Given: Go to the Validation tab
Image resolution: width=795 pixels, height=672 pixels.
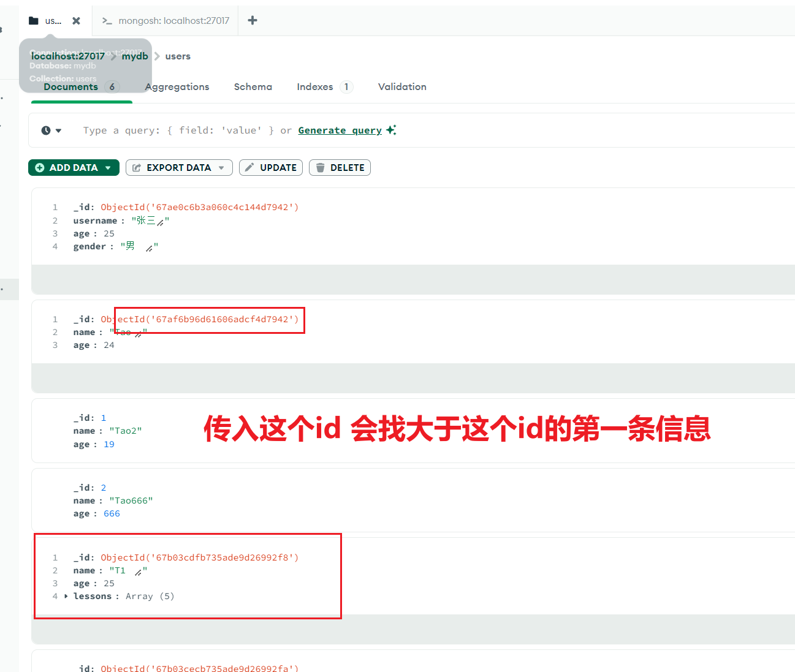Looking at the screenshot, I should 402,87.
